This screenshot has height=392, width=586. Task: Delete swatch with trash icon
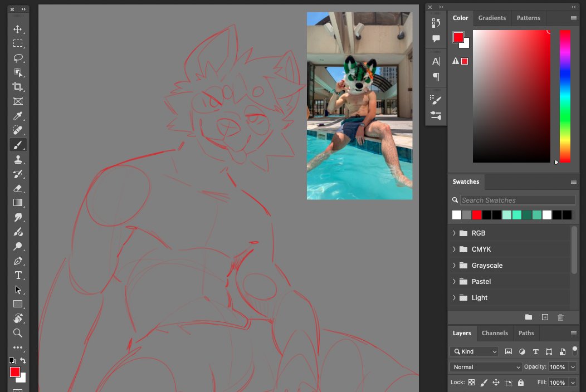click(560, 317)
